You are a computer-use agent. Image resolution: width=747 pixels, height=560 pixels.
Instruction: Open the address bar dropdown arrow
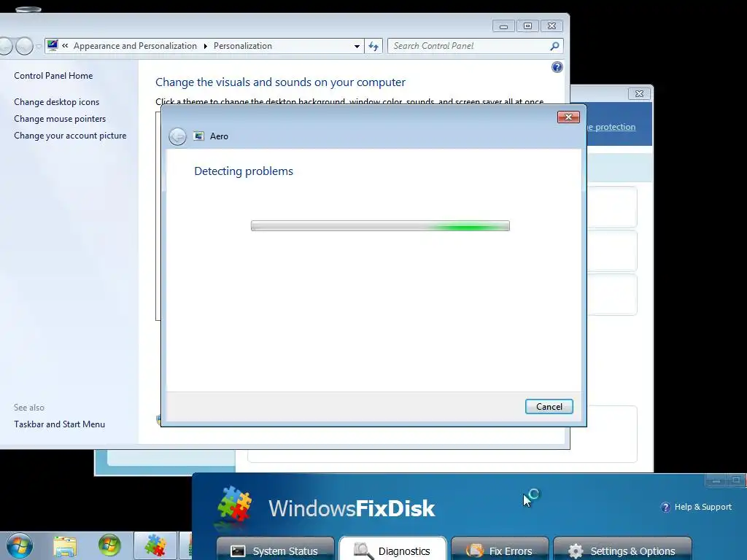click(357, 46)
